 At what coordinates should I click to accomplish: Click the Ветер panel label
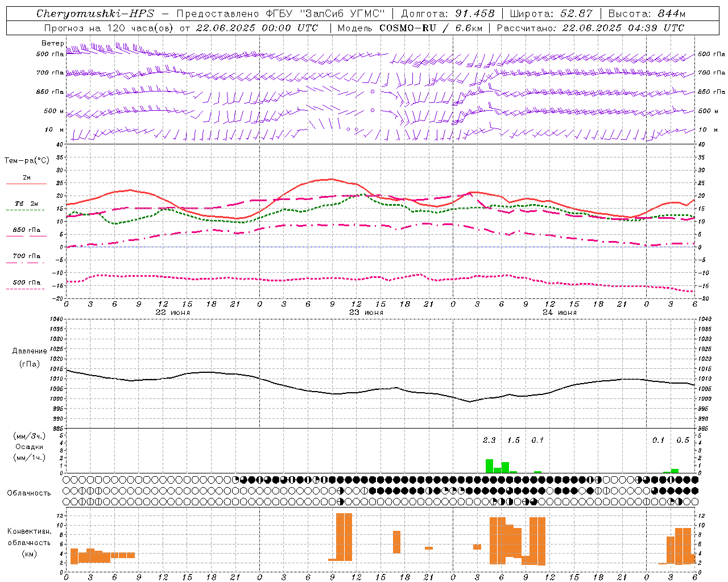(x=52, y=43)
